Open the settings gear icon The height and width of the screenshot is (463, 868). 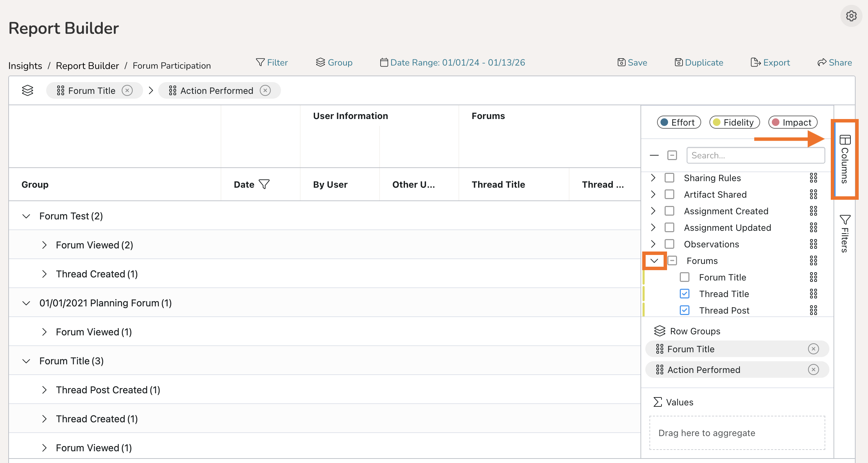click(851, 16)
